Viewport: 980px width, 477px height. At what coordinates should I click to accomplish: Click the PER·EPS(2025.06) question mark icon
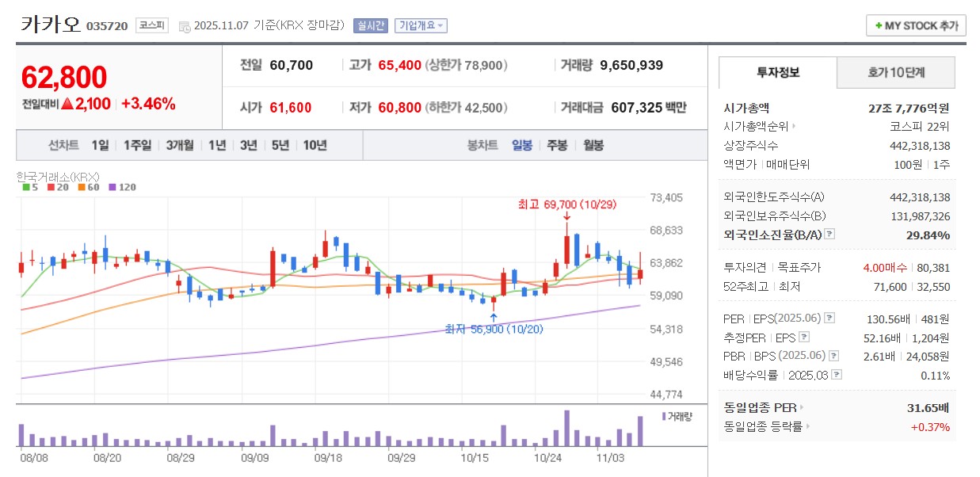click(828, 319)
